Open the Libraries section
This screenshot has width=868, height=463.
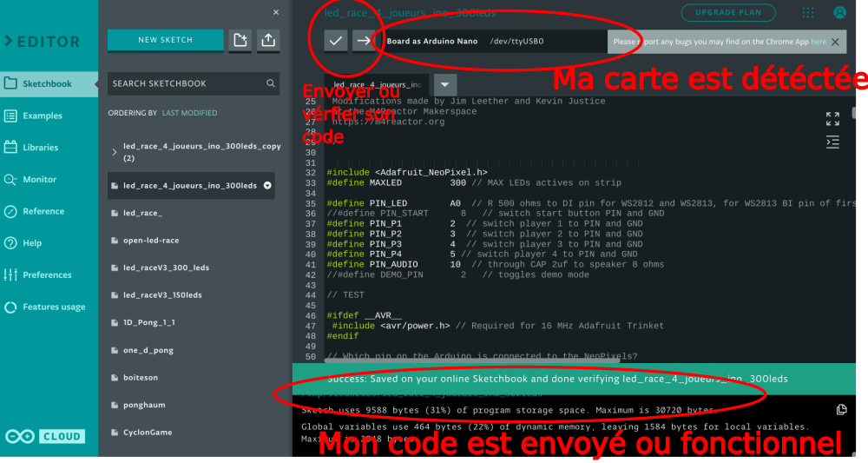pos(41,148)
